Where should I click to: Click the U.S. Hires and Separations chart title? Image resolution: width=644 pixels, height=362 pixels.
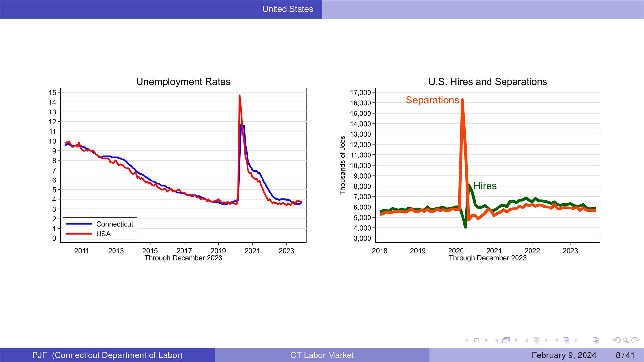(x=488, y=82)
